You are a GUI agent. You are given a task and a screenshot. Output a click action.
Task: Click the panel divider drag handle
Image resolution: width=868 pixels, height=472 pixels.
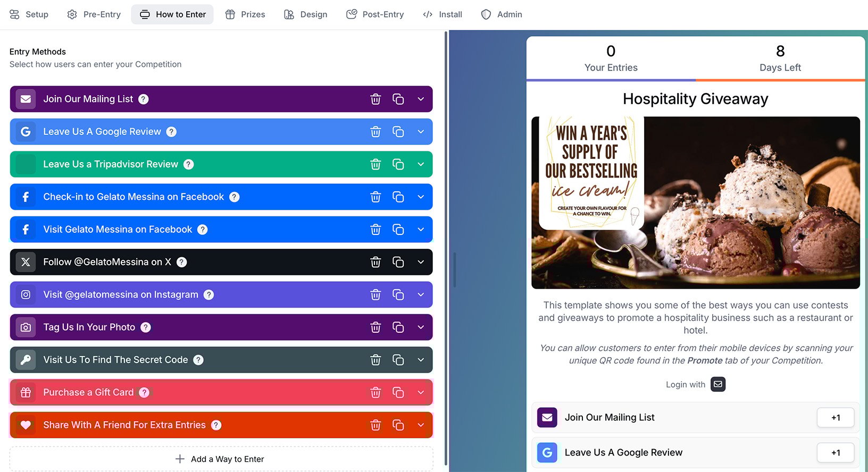coord(455,269)
